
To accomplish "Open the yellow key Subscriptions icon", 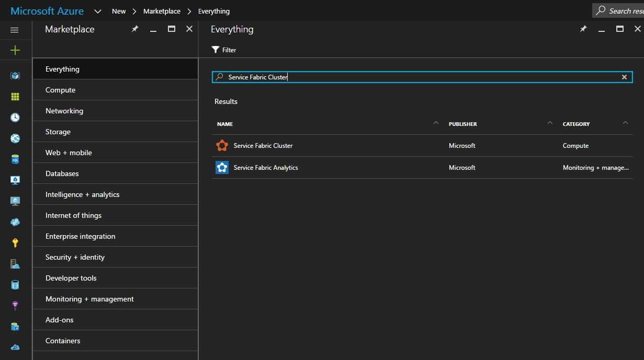I will click(15, 243).
